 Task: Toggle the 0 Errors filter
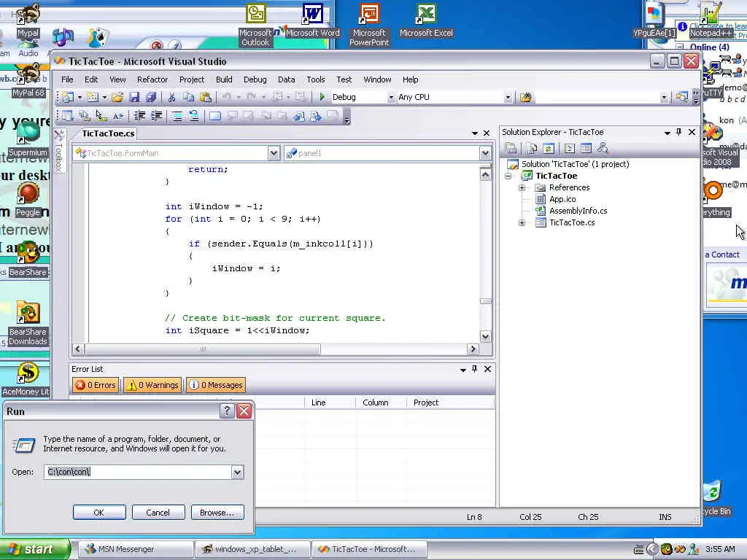[96, 385]
